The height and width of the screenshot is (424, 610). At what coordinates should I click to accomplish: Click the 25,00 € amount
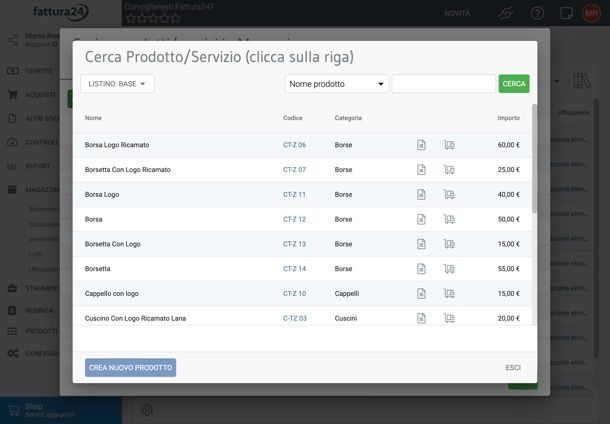pyautogui.click(x=508, y=170)
